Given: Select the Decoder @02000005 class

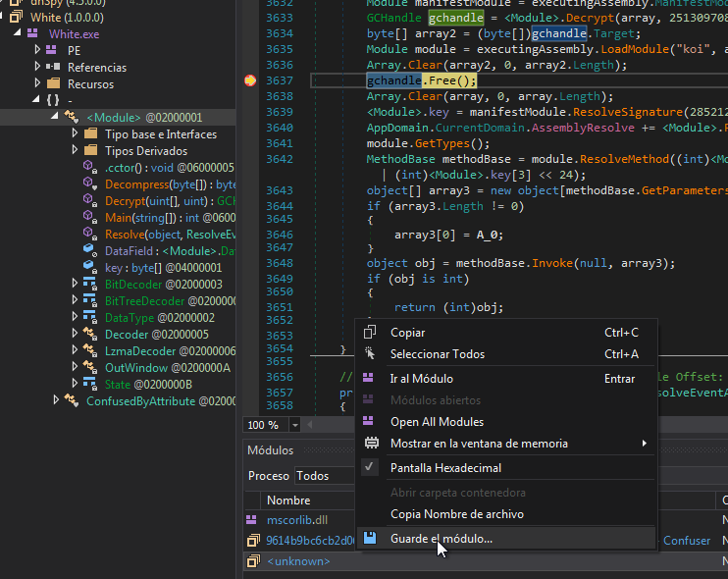Looking at the screenshot, I should coord(157,335).
